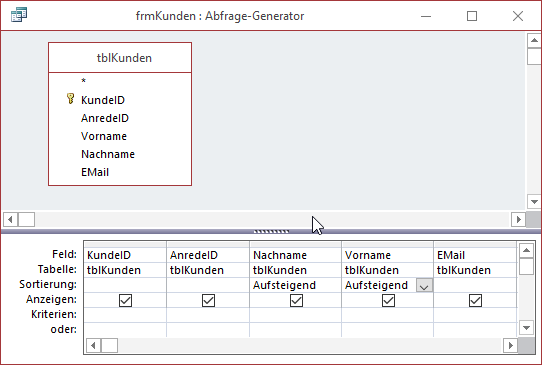Click the pane splitter handle dots

(271, 232)
